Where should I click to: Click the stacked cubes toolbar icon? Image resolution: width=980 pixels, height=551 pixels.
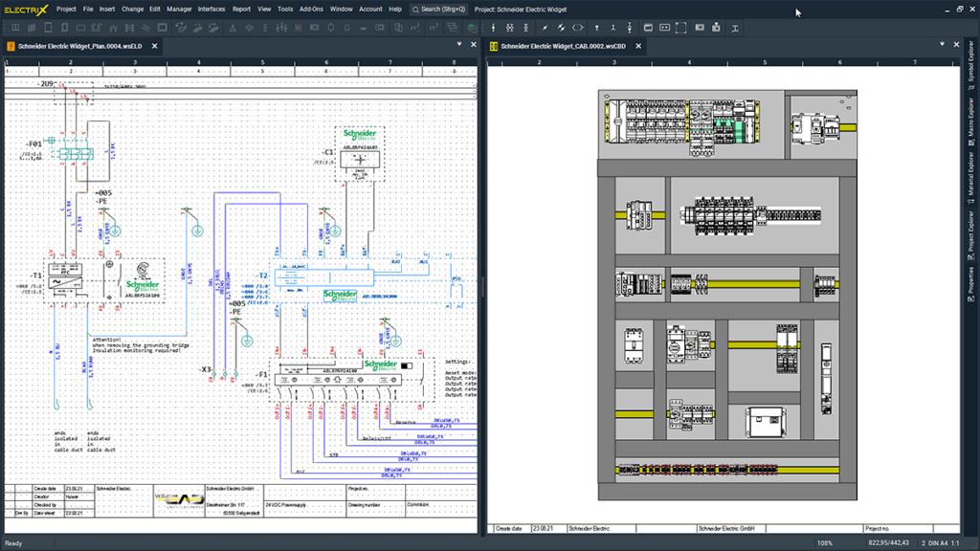click(x=32, y=28)
